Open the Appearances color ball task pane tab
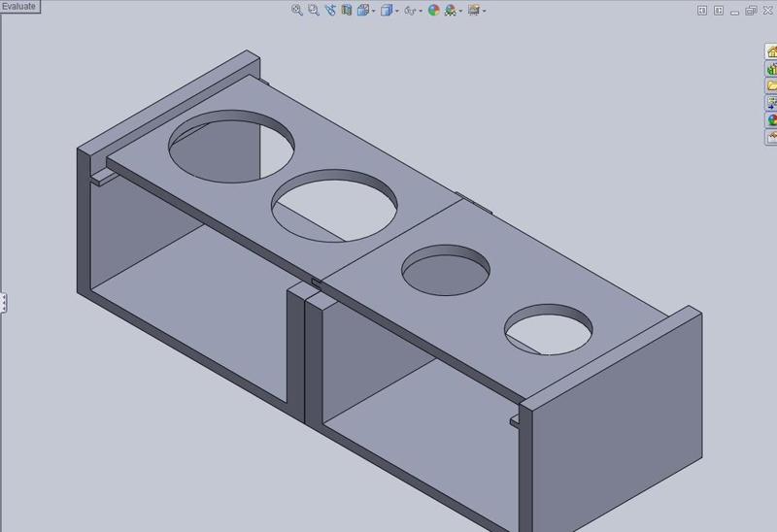777x532 pixels. [x=771, y=119]
